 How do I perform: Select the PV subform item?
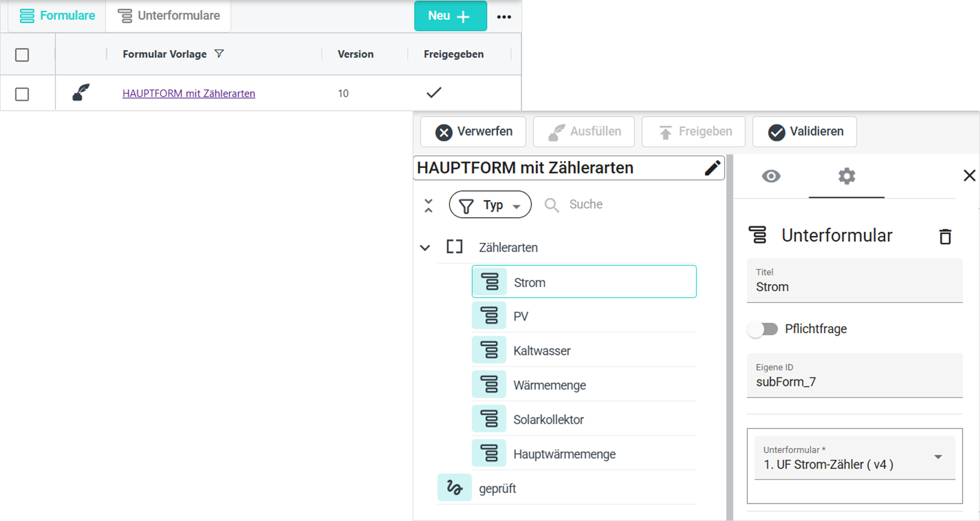point(584,317)
